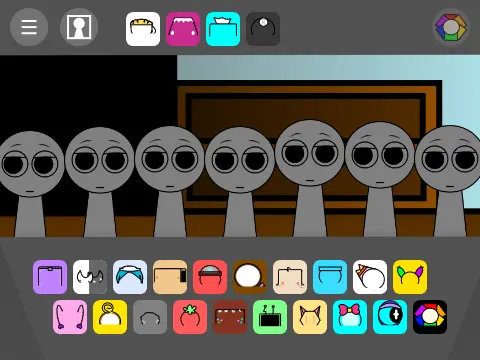The image size is (480, 360).
Task: Click the third gray character from left
Action: tap(170, 181)
